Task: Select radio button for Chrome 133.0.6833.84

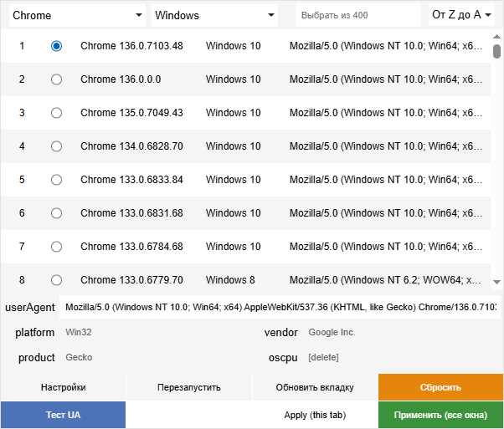Action: pos(56,180)
